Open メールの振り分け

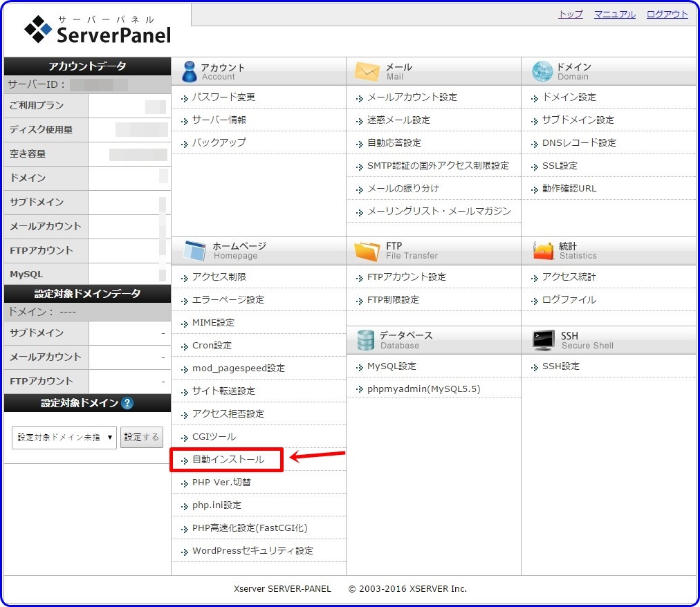[x=403, y=188]
